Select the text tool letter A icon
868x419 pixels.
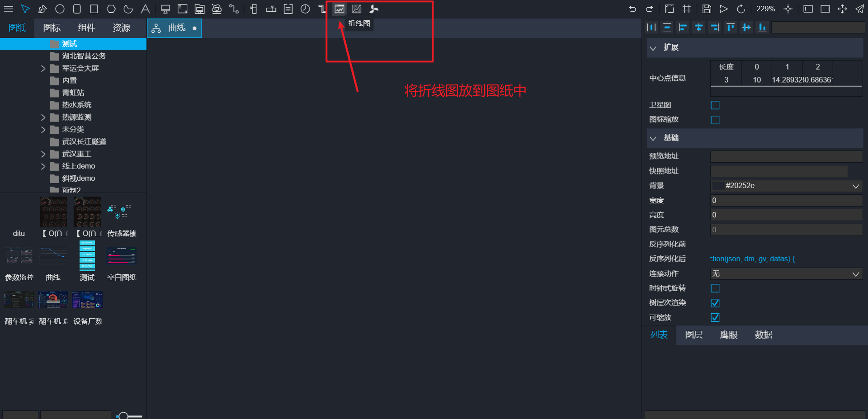[145, 9]
